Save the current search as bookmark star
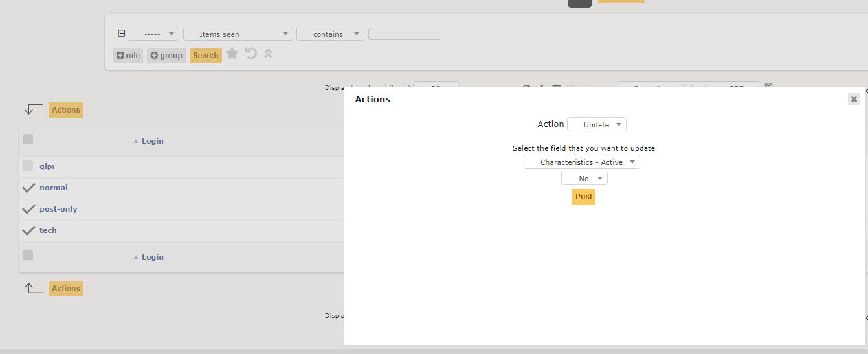The width and height of the screenshot is (868, 354). tap(232, 54)
